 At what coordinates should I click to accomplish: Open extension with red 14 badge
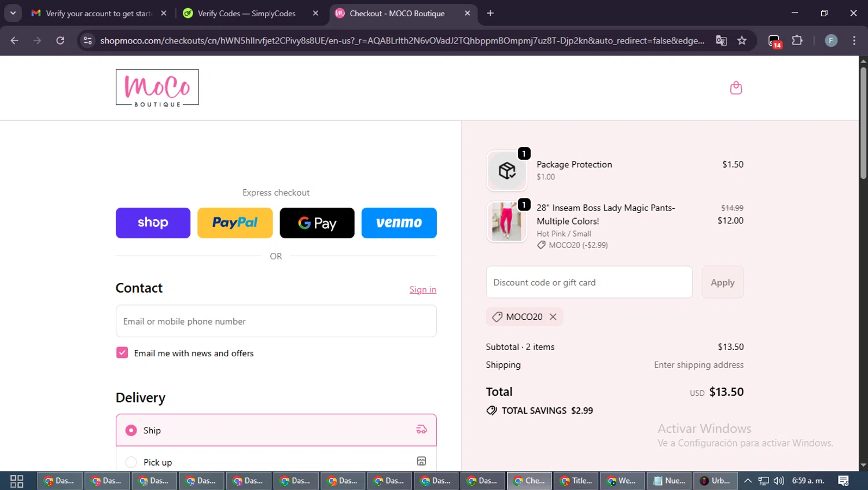click(775, 41)
